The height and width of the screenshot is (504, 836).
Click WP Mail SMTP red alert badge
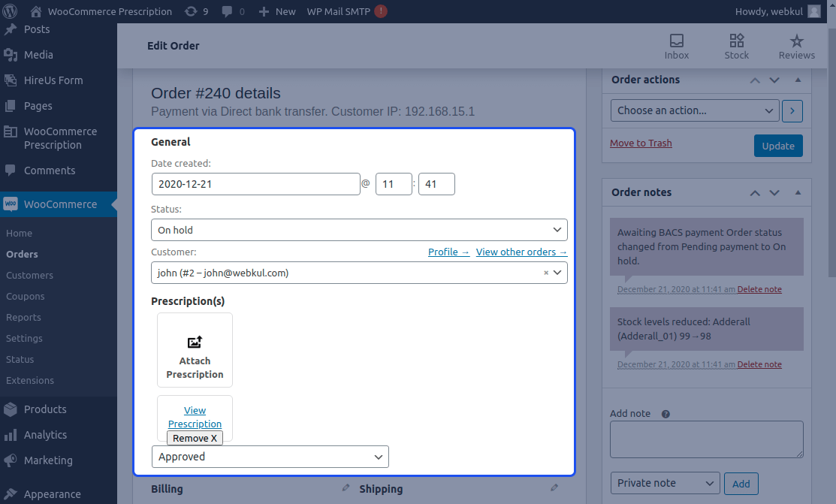tap(381, 11)
